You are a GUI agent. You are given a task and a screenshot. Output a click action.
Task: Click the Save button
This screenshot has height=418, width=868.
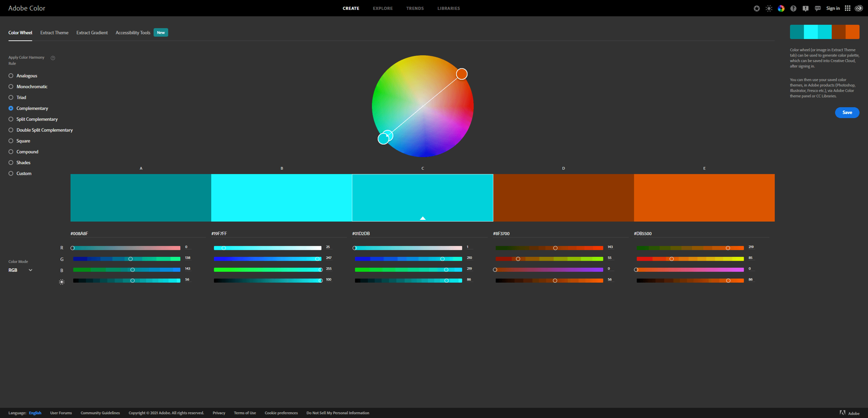(x=847, y=112)
